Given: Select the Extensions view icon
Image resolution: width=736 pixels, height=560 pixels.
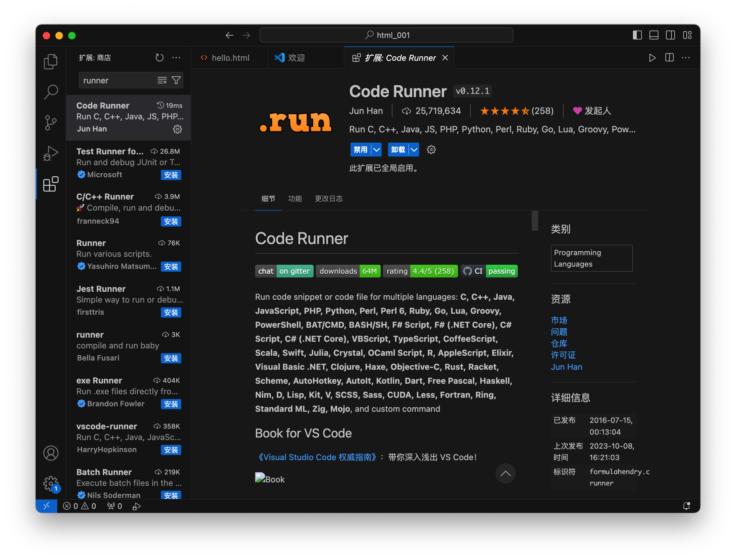Looking at the screenshot, I should [x=51, y=184].
